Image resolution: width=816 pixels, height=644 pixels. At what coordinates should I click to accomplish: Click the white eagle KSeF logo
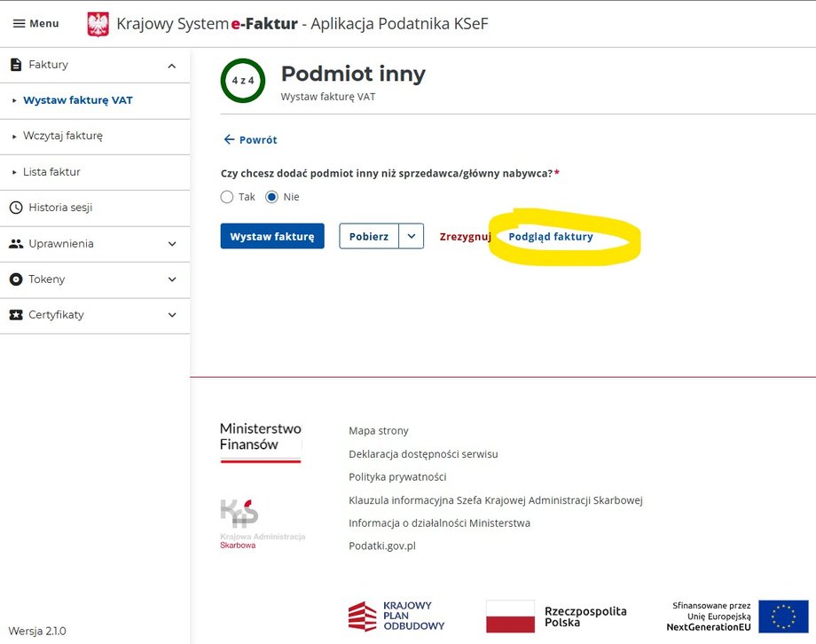pyautogui.click(x=97, y=23)
